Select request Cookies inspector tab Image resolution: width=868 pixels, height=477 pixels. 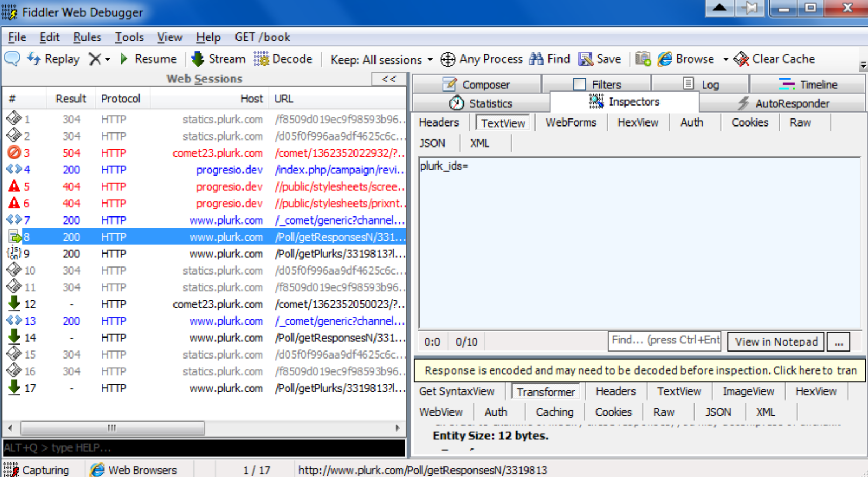(x=749, y=122)
